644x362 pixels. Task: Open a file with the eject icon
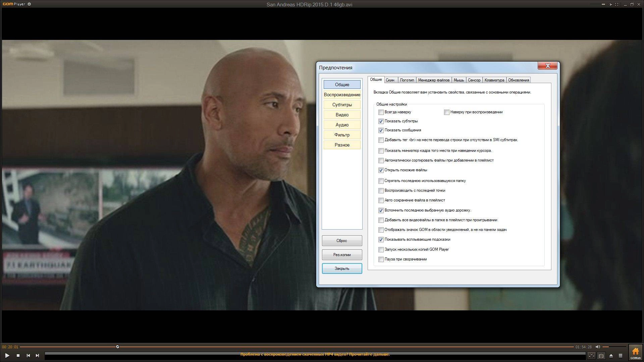[611, 356]
